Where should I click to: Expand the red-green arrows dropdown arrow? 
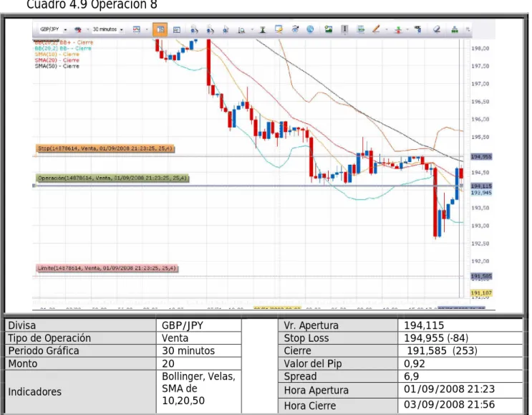tap(407, 29)
